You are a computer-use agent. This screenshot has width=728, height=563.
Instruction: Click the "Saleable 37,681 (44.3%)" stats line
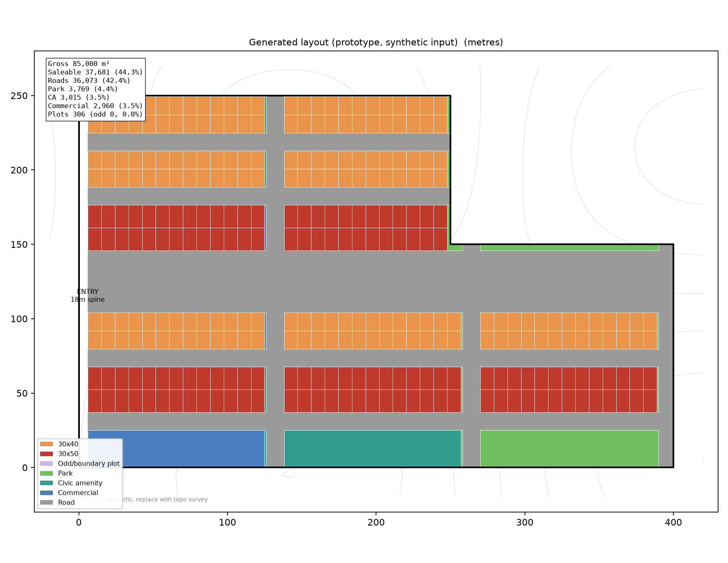(x=95, y=72)
